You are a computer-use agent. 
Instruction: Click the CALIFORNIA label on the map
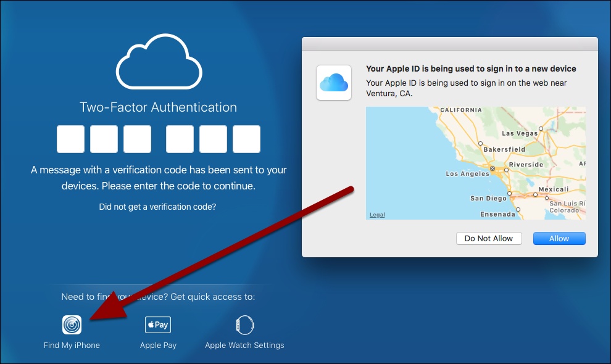point(461,110)
